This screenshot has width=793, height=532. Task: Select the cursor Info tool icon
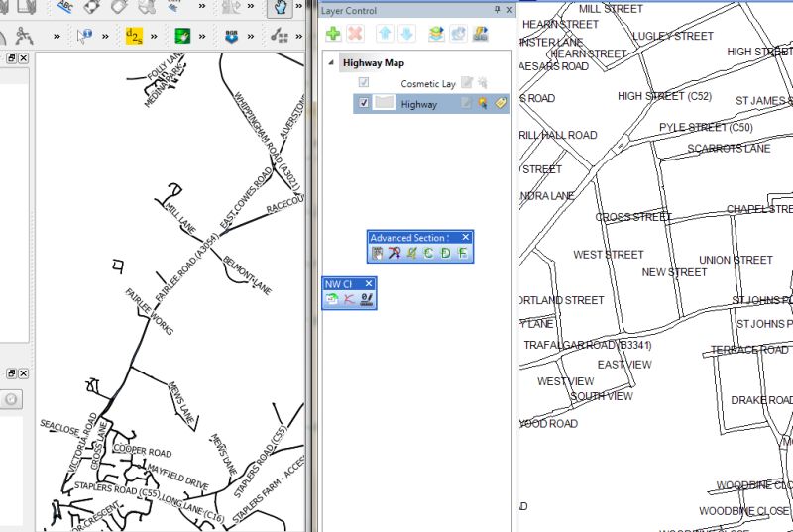coord(84,36)
